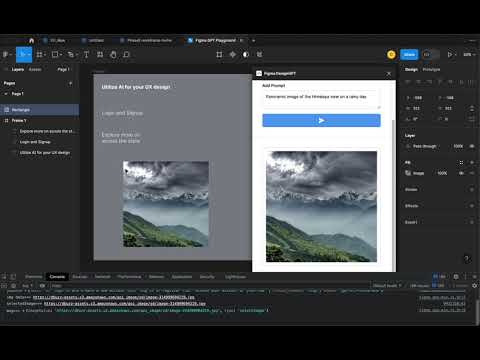Open the Pass through blend mode dropdown

pyautogui.click(x=425, y=146)
